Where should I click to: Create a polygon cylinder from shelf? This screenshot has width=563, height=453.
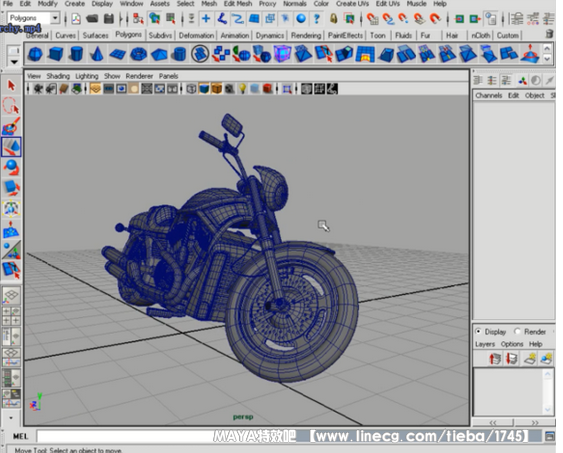point(76,54)
